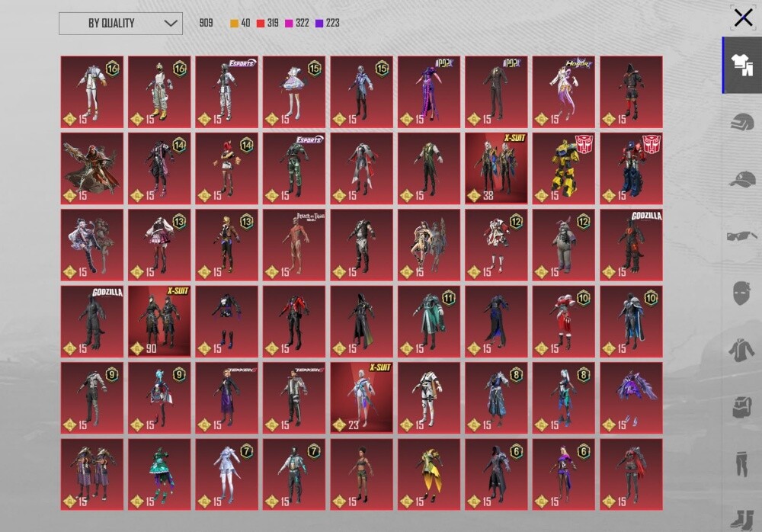Select the yellow Transformers Bumblebee outfit
The image size is (762, 532).
(x=563, y=168)
